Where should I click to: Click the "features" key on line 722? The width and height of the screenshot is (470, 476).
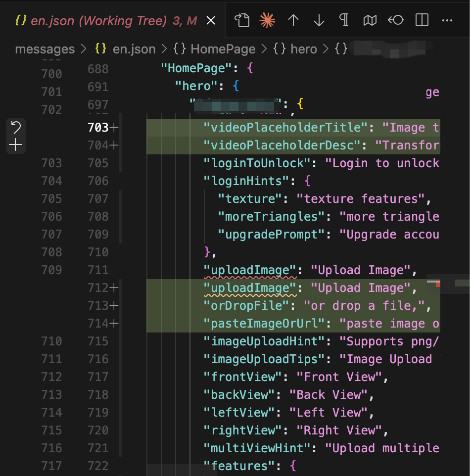239,466
